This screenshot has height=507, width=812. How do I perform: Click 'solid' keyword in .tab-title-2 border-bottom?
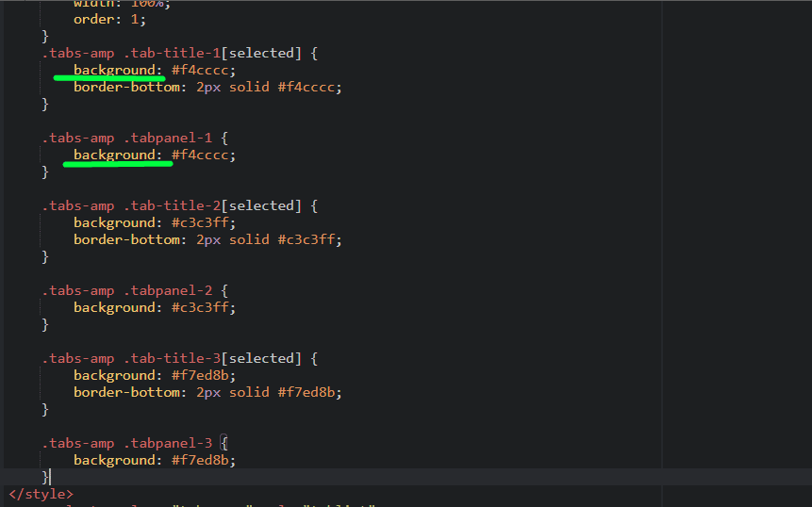pos(249,239)
